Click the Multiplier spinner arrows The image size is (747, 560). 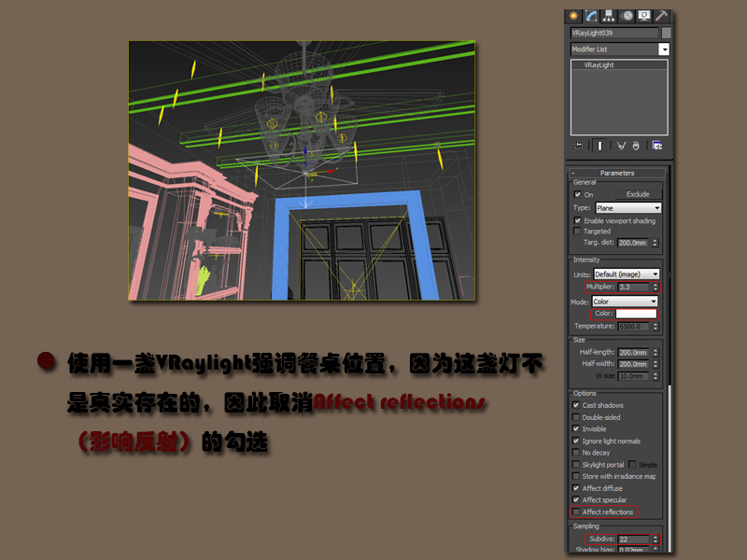point(655,287)
